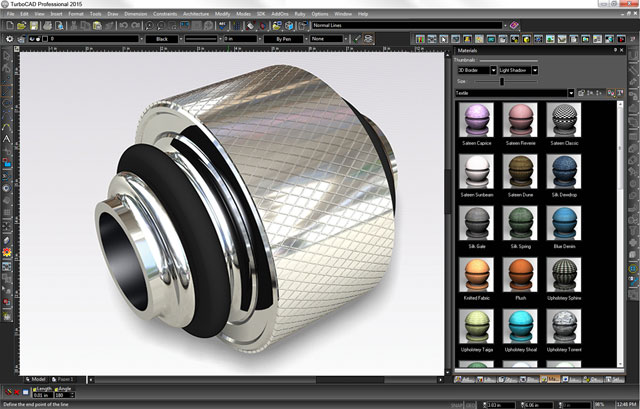Select the Blue Denim material sphere
The width and height of the screenshot is (640, 409).
tap(563, 223)
